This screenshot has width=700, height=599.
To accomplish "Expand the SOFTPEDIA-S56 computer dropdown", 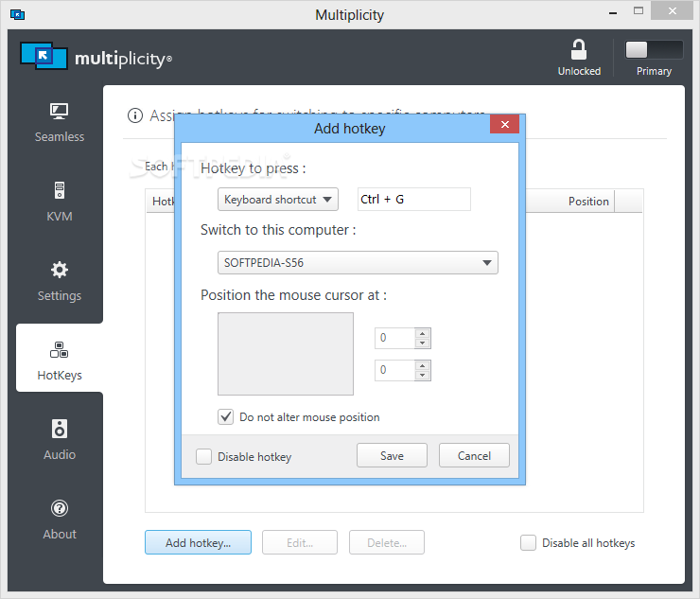I will (x=358, y=263).
